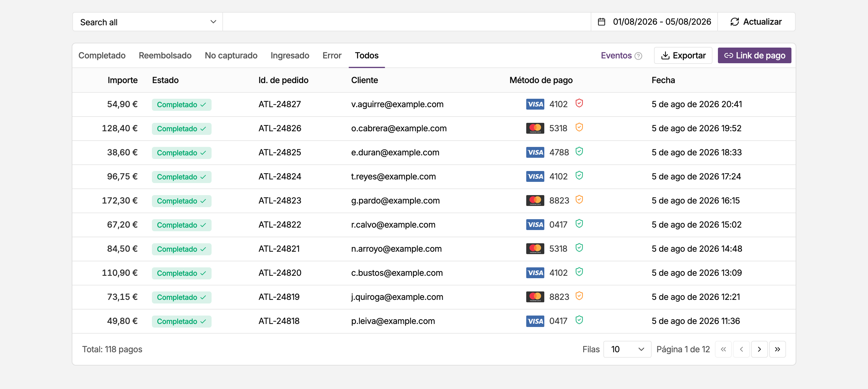Click date 5 de ago de 2026 20:41
Image resolution: width=868 pixels, height=389 pixels.
(697, 104)
